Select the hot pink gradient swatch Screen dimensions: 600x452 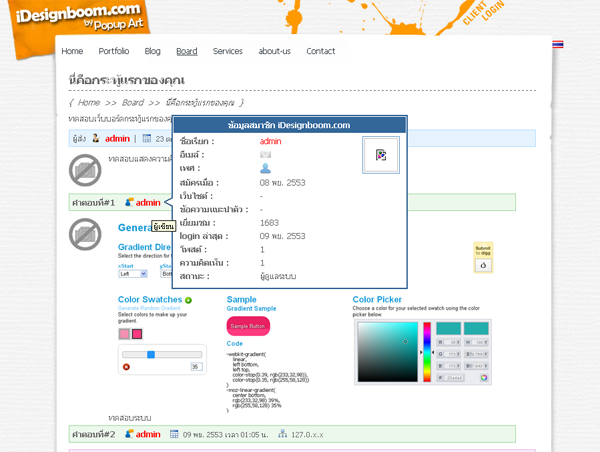click(x=137, y=334)
